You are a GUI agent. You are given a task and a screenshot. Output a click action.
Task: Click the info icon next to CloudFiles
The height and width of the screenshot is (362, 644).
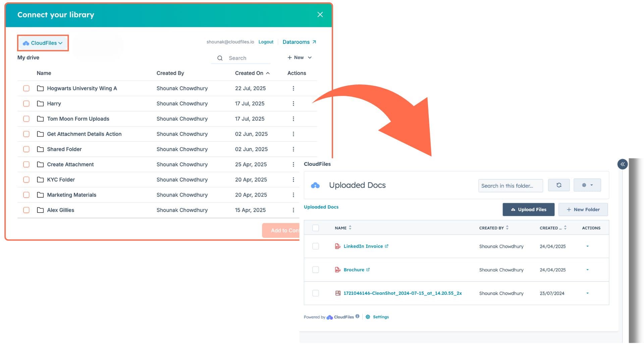pos(358,316)
